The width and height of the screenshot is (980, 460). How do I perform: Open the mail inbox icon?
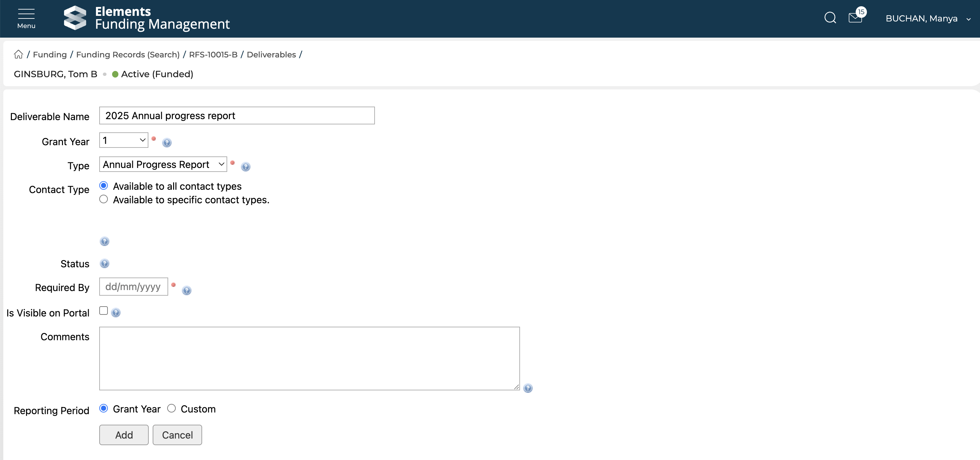[x=855, y=18]
